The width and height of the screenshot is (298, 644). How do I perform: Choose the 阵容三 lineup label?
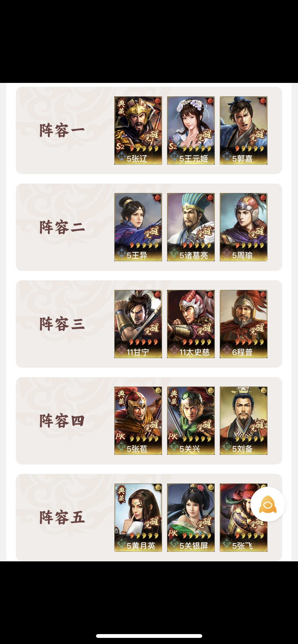(62, 324)
